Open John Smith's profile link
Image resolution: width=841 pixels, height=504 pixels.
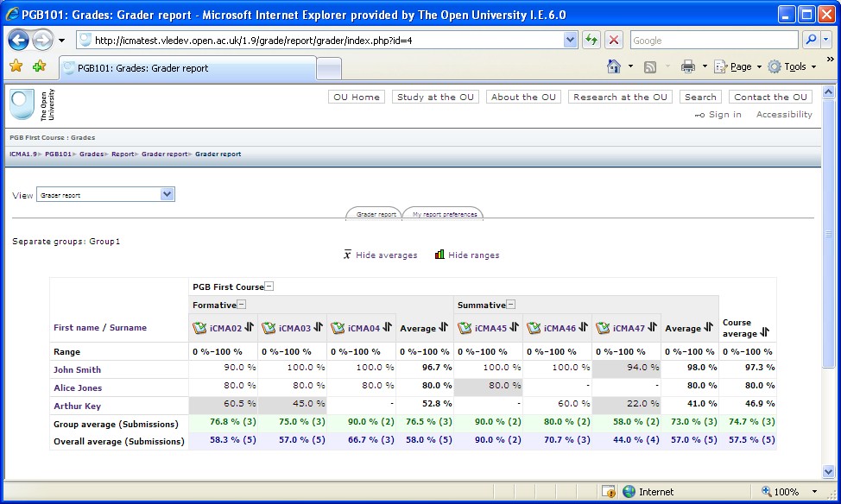click(x=77, y=369)
